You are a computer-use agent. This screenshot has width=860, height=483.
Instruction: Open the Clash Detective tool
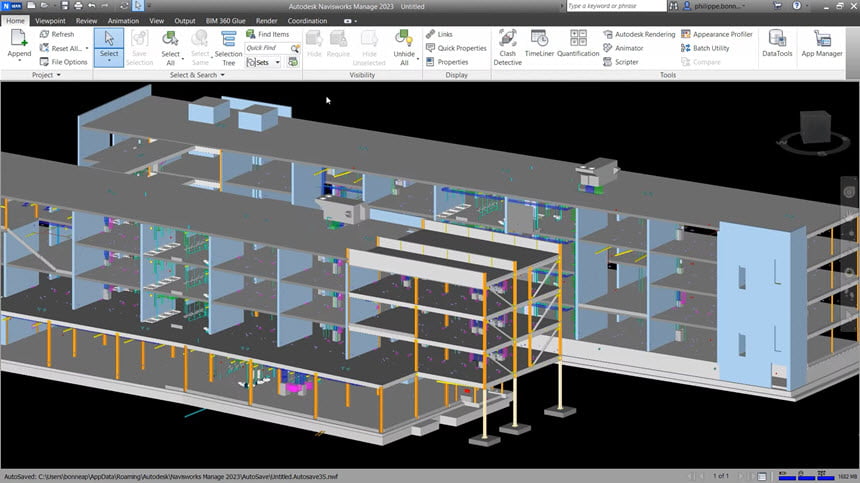507,48
